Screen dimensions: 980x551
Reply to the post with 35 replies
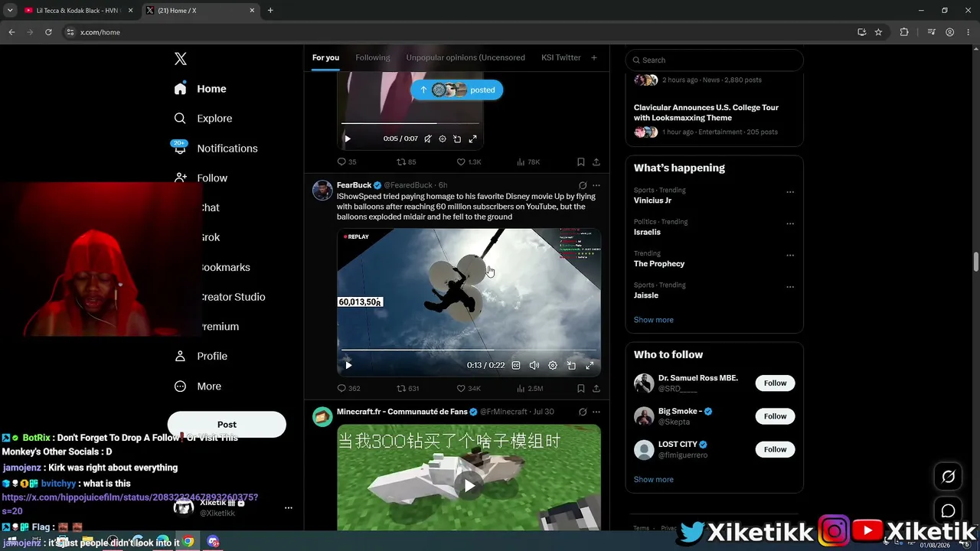tap(347, 162)
